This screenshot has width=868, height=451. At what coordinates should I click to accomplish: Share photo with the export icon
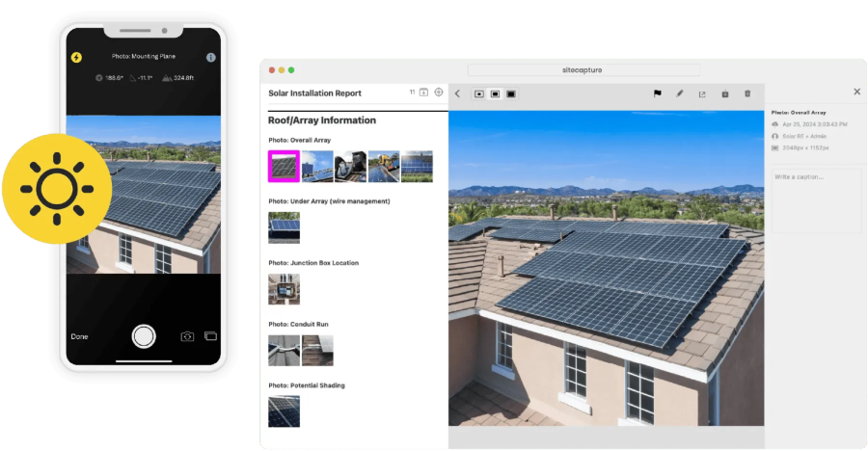(702, 94)
